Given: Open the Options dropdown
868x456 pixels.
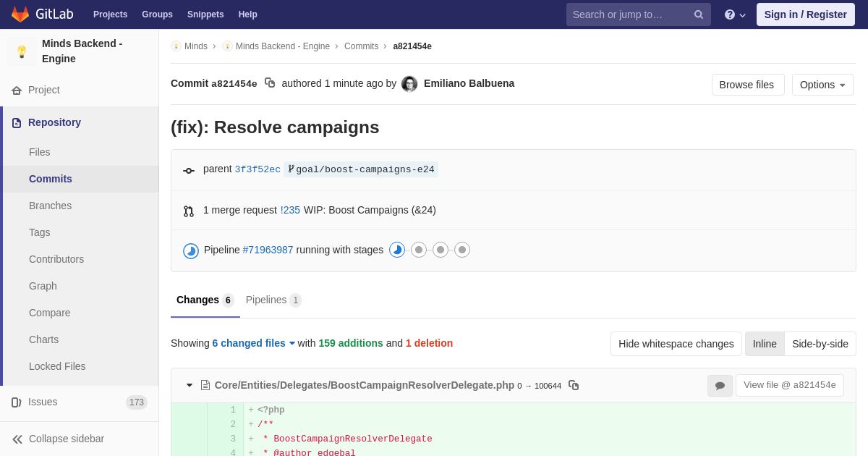Looking at the screenshot, I should coord(822,85).
